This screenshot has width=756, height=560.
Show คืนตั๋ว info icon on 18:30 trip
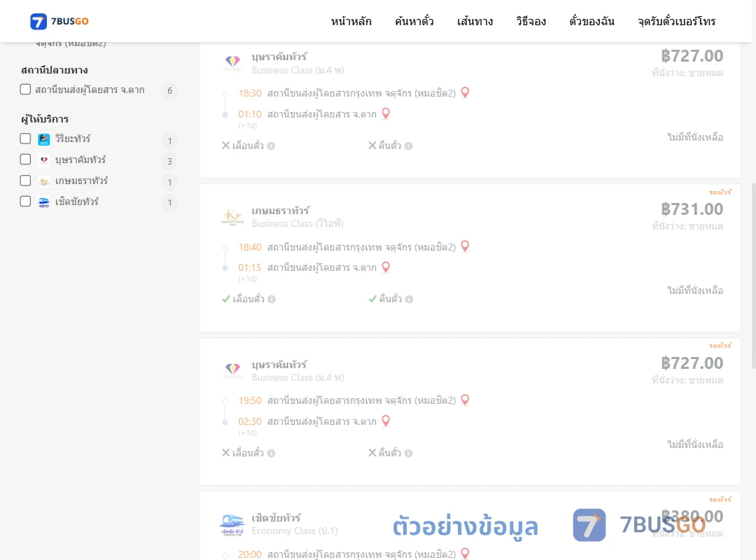click(x=408, y=146)
